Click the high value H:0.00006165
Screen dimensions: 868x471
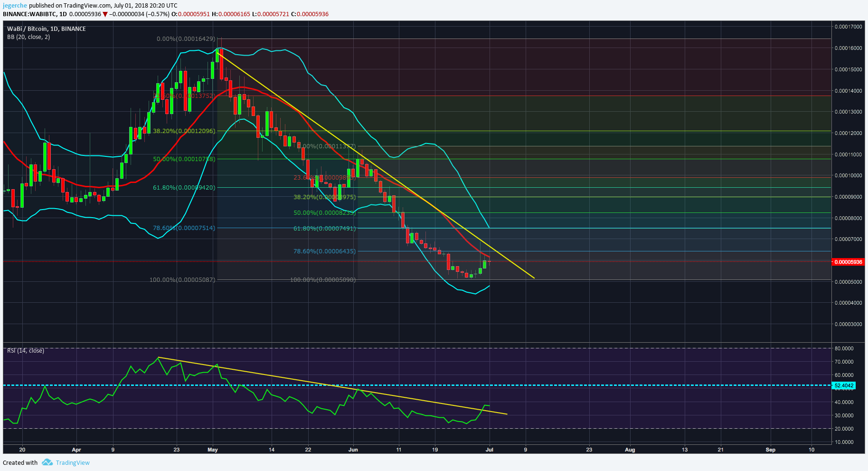pyautogui.click(x=231, y=14)
